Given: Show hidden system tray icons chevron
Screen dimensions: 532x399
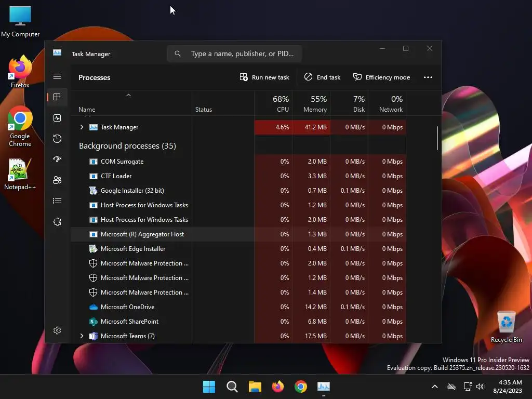Looking at the screenshot, I should pos(435,387).
